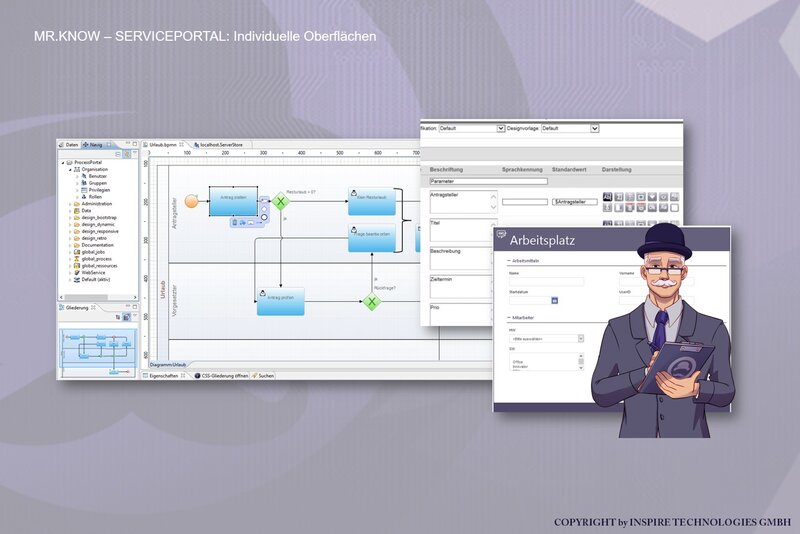Image resolution: width=800 pixels, height=534 pixels.
Task: Select design_dynamic folder
Action: click(94, 224)
